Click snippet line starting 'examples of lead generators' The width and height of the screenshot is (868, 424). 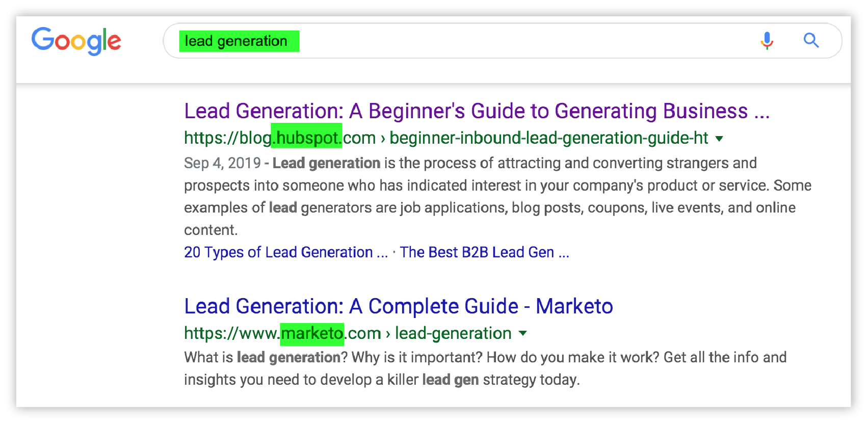coord(490,208)
